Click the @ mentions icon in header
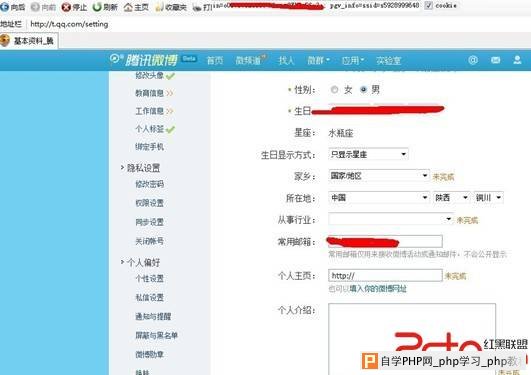The height and width of the screenshot is (375, 531). coord(473,60)
